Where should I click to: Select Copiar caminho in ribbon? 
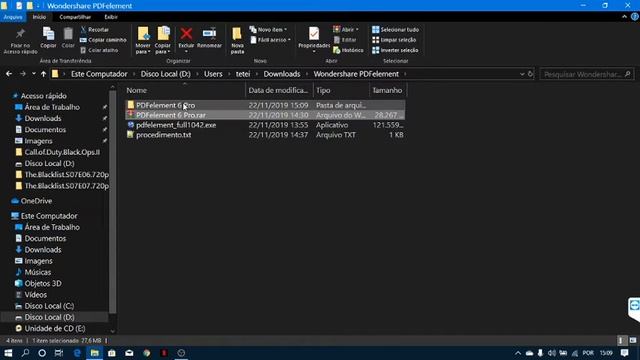(103, 40)
